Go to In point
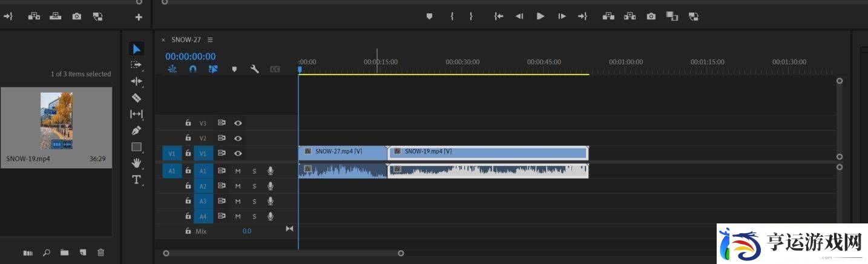The image size is (868, 264). 498,16
